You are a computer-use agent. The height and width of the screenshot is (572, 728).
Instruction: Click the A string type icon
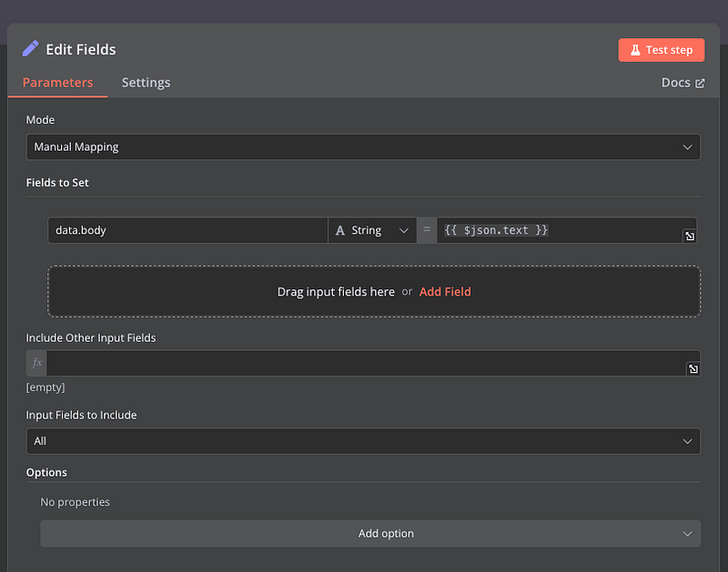[x=340, y=231]
